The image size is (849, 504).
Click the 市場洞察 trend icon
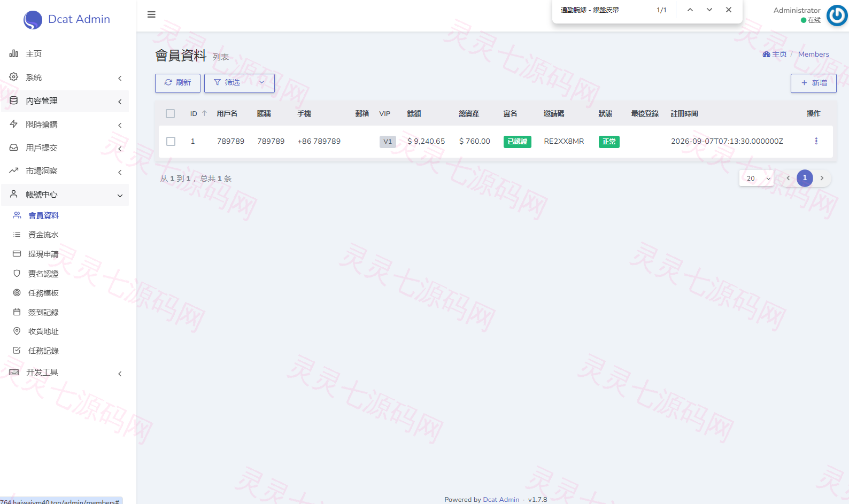pyautogui.click(x=14, y=170)
